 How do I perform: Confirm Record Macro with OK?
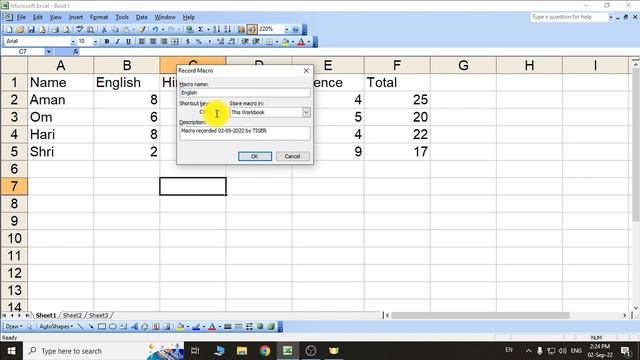255,156
